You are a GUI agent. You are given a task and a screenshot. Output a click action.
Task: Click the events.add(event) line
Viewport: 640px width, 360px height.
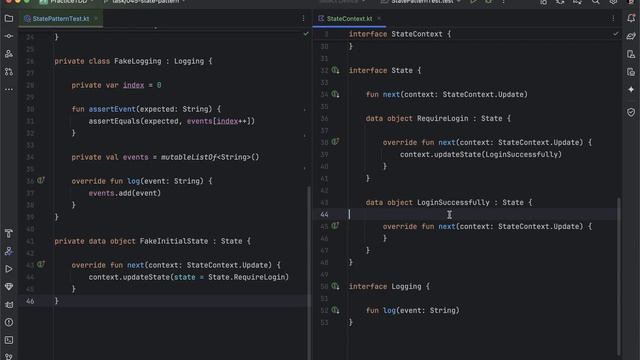pos(124,193)
